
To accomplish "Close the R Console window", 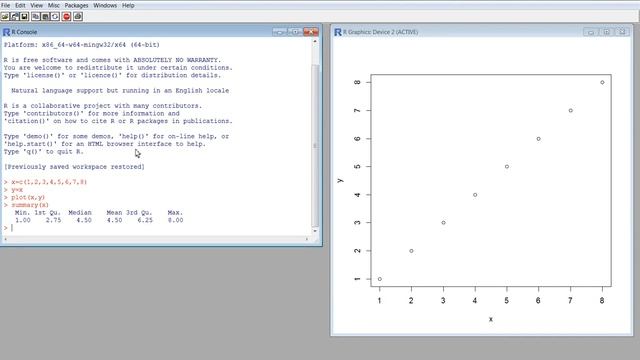I will coord(311,32).
